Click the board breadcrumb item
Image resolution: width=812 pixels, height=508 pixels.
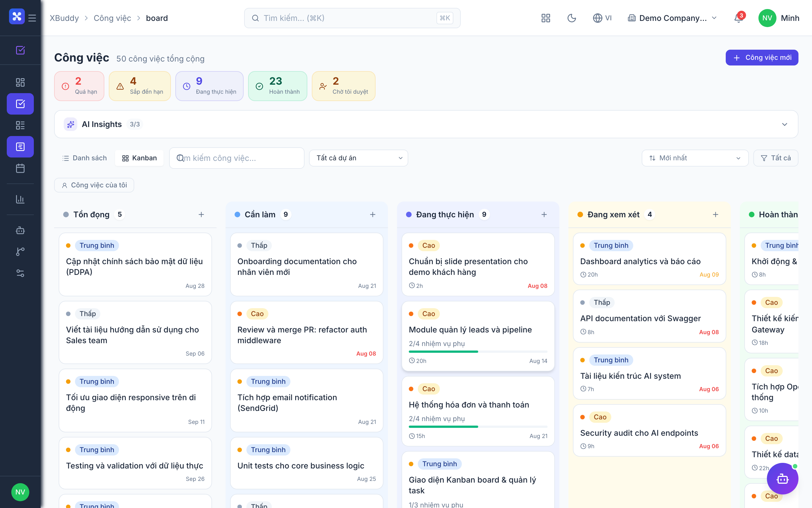pos(157,18)
